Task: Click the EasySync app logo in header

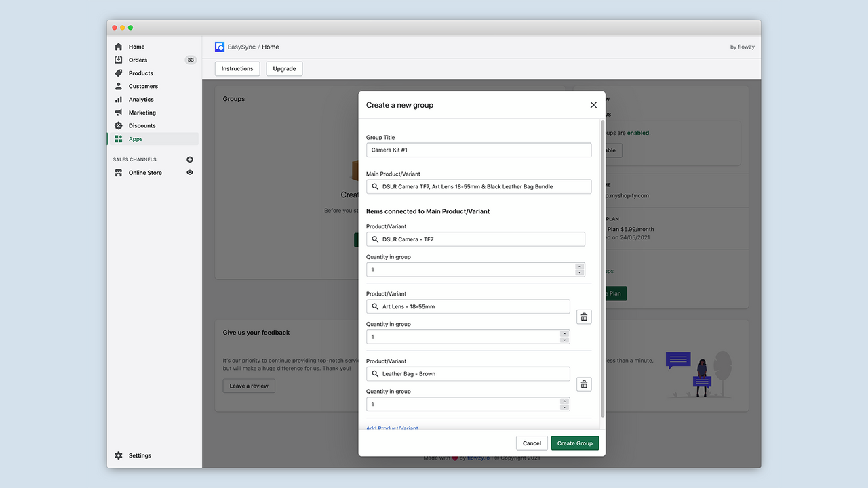Action: click(219, 46)
